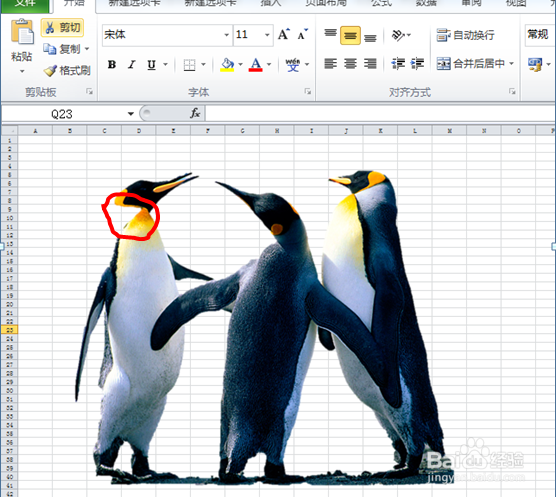Increase indent icon
This screenshot has width=556, height=497.
click(x=417, y=64)
